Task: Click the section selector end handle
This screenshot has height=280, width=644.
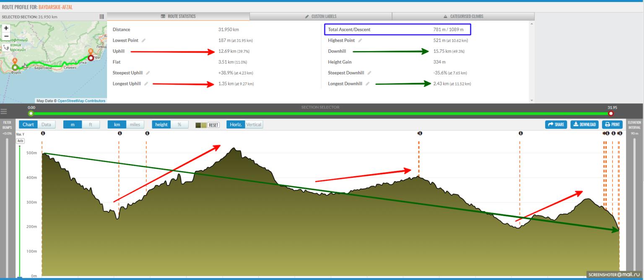Action: [x=610, y=113]
